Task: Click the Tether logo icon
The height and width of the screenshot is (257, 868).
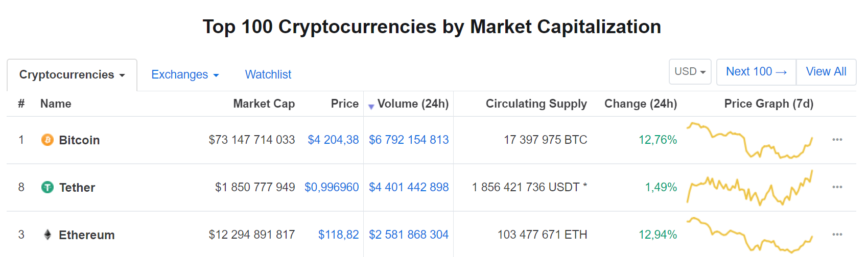Action: click(48, 187)
